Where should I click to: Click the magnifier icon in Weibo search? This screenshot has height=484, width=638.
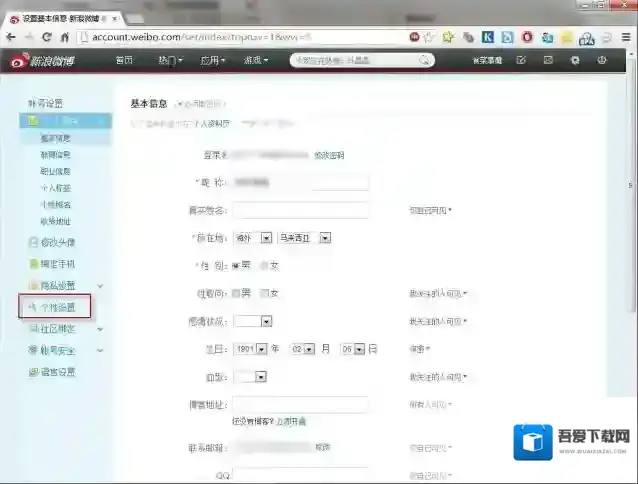point(424,60)
